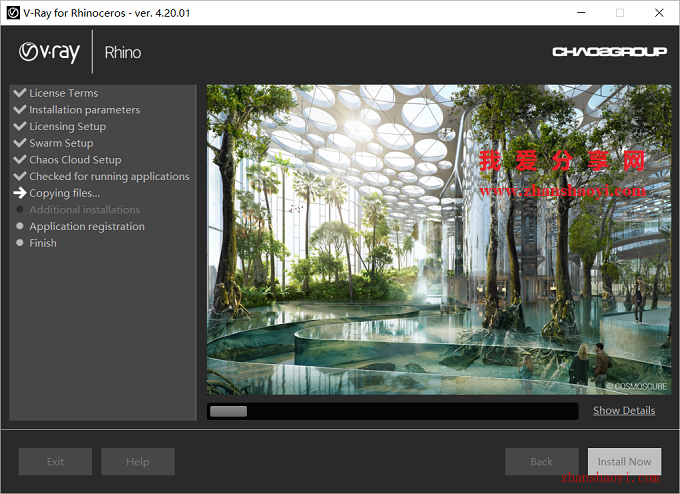The width and height of the screenshot is (680, 494).
Task: Minimize the V-Ray installer window
Action: pyautogui.click(x=581, y=13)
